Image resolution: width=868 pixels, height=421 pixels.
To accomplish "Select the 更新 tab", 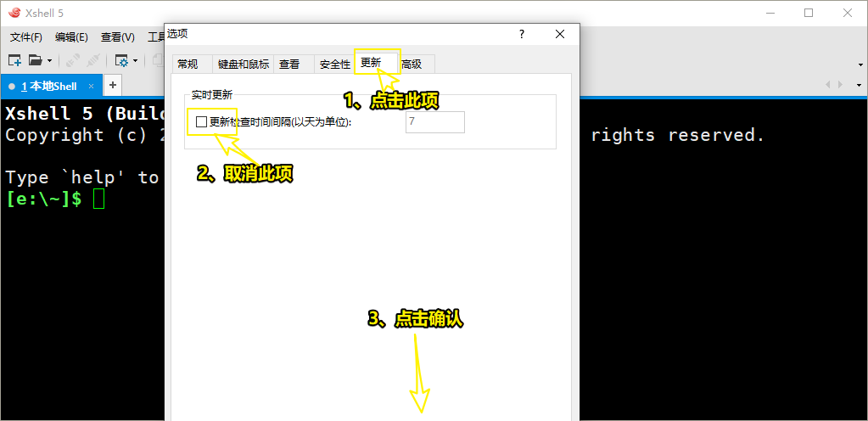I will (x=376, y=62).
